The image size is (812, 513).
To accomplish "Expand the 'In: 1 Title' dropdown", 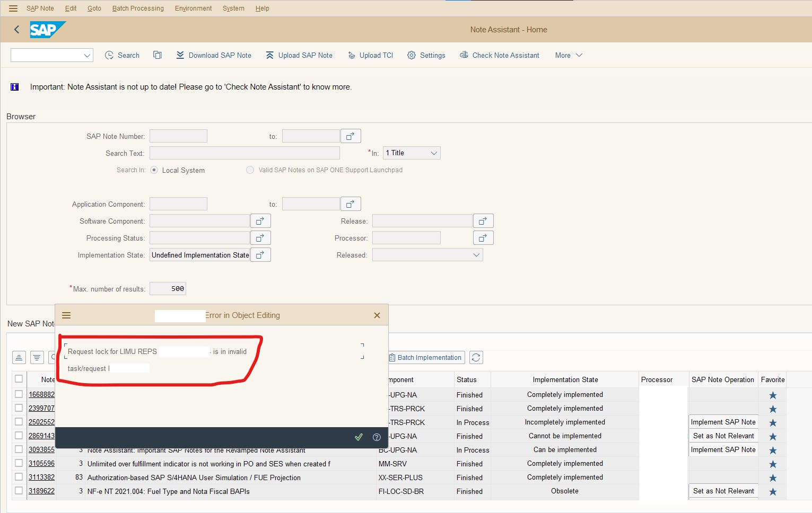I will coord(434,153).
